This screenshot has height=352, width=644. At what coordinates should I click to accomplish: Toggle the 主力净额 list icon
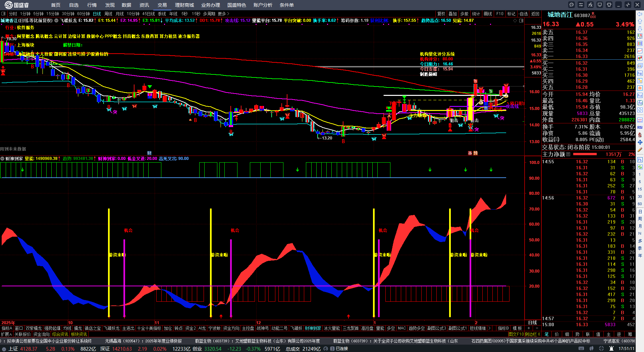point(568,154)
